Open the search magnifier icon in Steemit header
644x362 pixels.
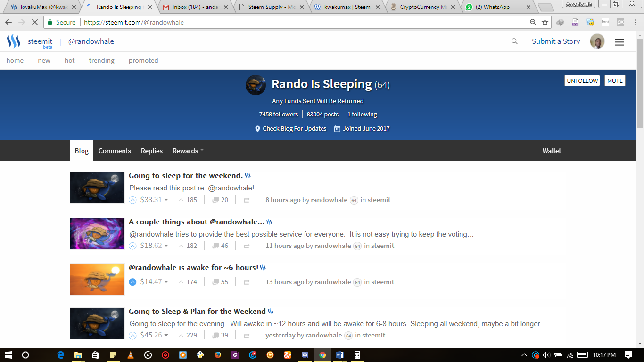tap(514, 41)
